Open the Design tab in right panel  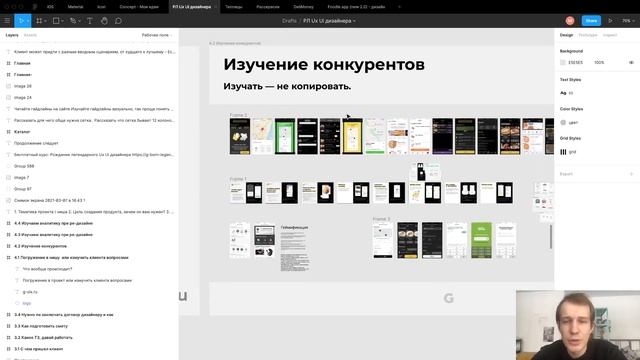click(566, 35)
